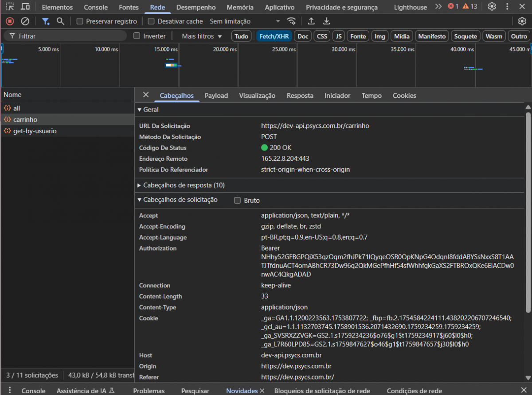Viewport: 532px width, 395px height.
Task: Click the export HAR download icon
Action: (x=326, y=21)
